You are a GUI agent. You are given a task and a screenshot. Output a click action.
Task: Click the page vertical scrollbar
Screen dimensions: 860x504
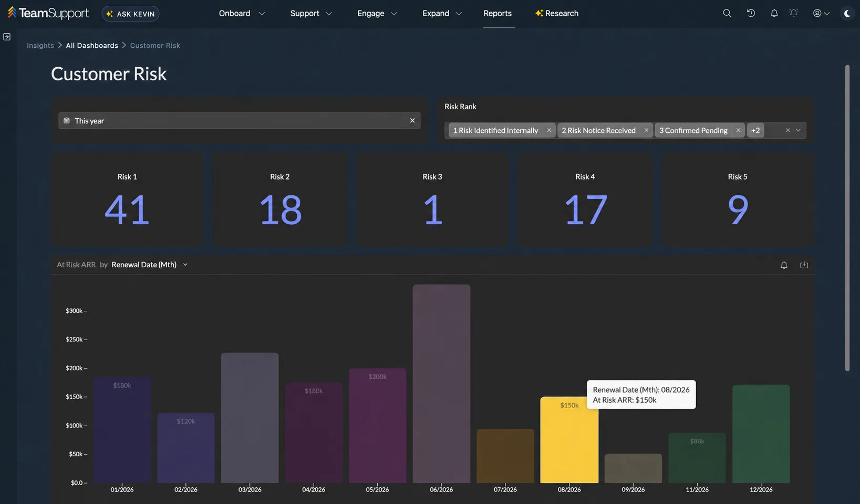tap(847, 218)
